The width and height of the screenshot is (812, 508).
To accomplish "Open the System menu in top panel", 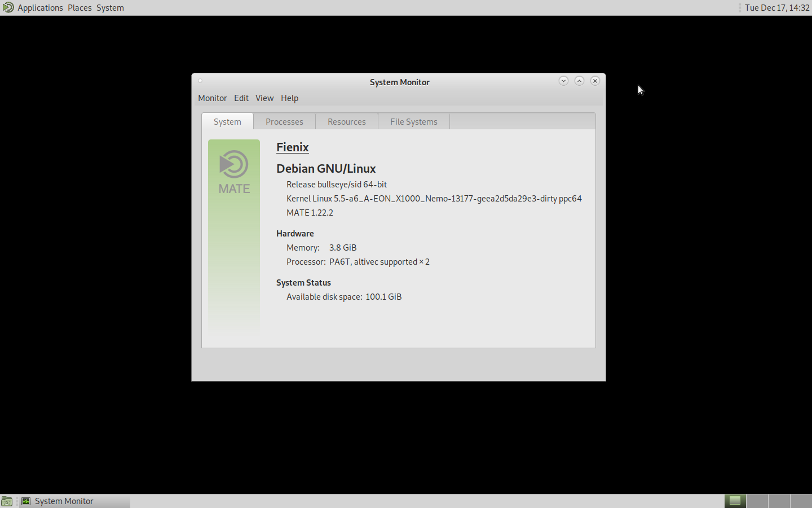I will [x=110, y=8].
